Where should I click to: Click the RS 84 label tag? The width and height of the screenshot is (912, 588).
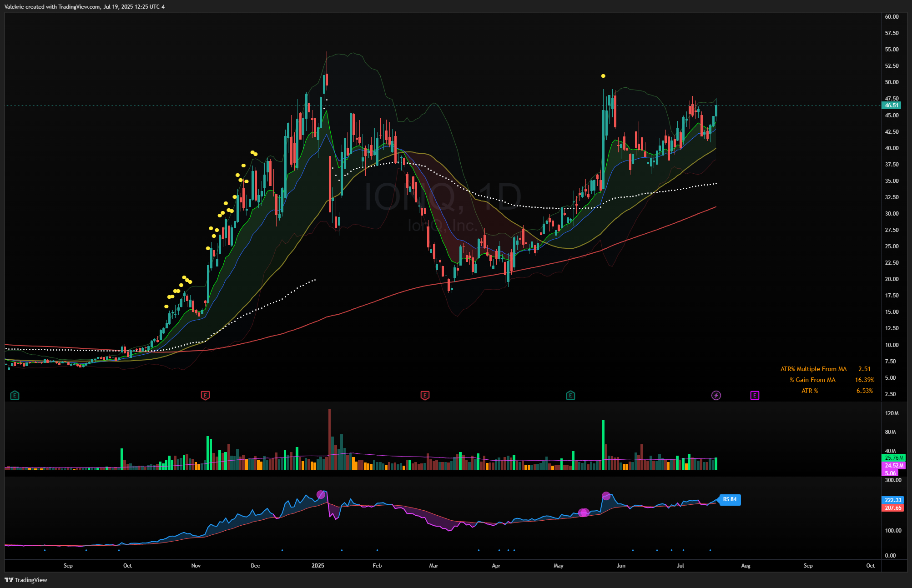(730, 499)
